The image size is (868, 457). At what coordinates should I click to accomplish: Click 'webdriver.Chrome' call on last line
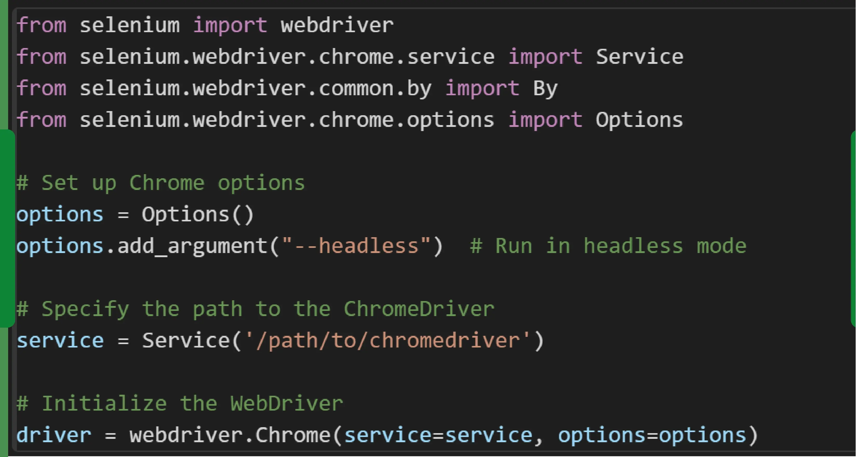click(230, 435)
